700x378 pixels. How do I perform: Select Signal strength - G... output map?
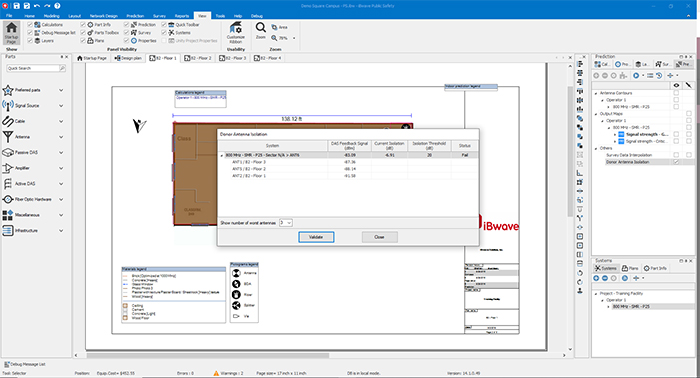point(646,134)
